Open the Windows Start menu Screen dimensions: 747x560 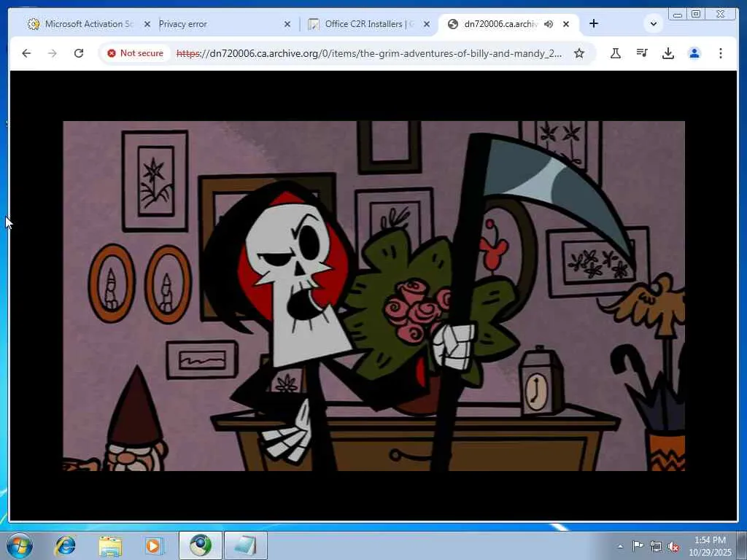click(20, 545)
